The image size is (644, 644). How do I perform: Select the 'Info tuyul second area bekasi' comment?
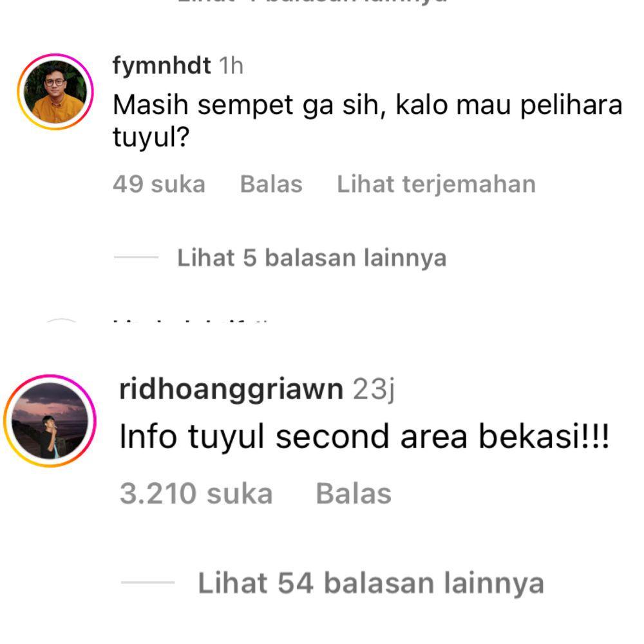365,437
